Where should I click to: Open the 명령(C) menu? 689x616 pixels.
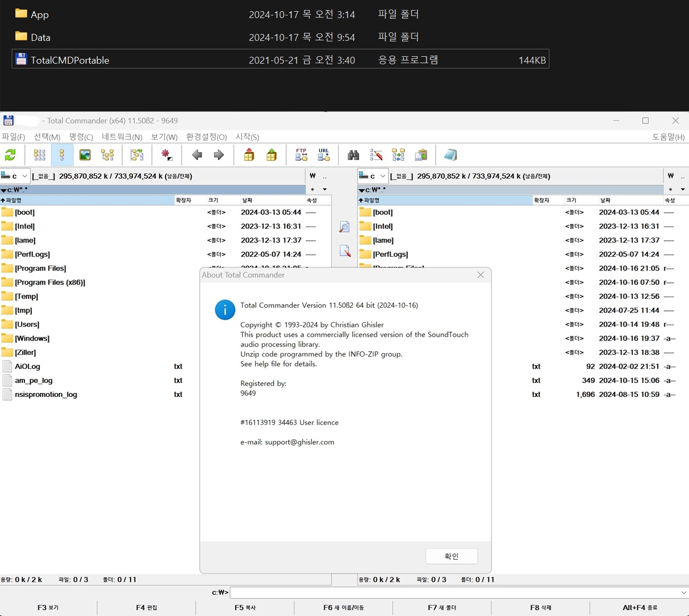[x=81, y=137]
